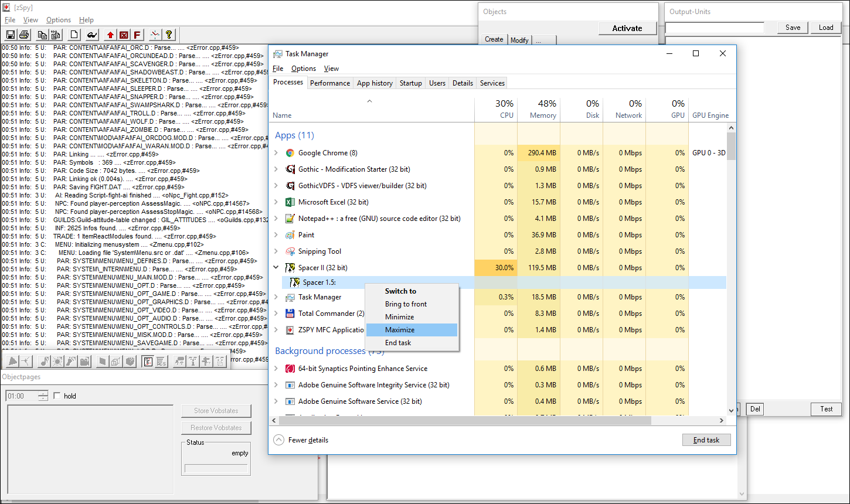Image resolution: width=850 pixels, height=504 pixels.
Task: Click the blank page icon in zSpy toolbar
Action: (x=74, y=35)
